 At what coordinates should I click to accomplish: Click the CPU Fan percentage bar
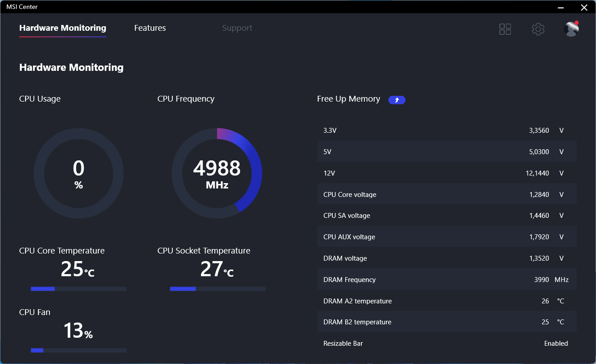pyautogui.click(x=78, y=350)
